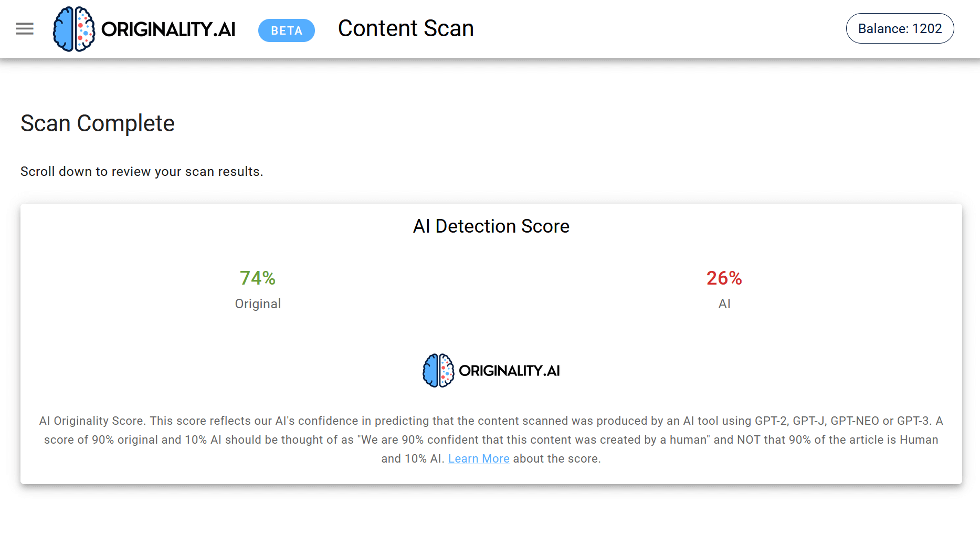
Task: Open the hamburger navigation menu
Action: (25, 29)
